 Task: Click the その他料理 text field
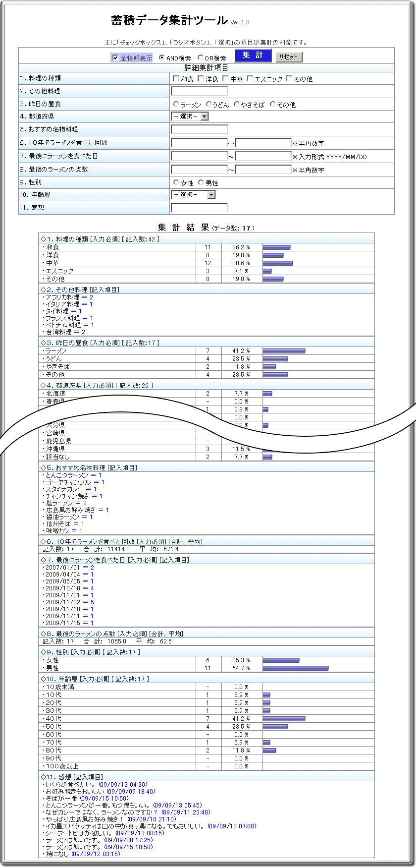point(199,91)
